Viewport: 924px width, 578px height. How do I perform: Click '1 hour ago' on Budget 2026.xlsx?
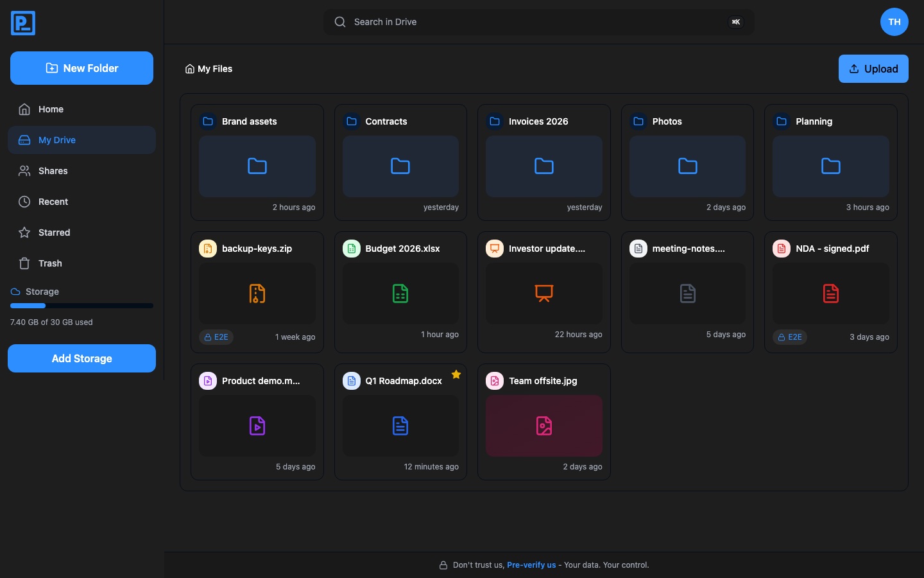pos(440,335)
